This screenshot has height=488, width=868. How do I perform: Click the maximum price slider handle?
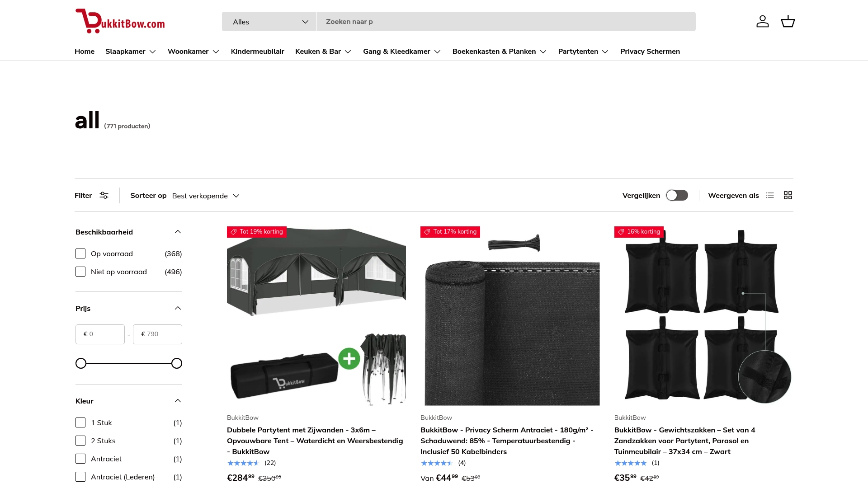(177, 363)
